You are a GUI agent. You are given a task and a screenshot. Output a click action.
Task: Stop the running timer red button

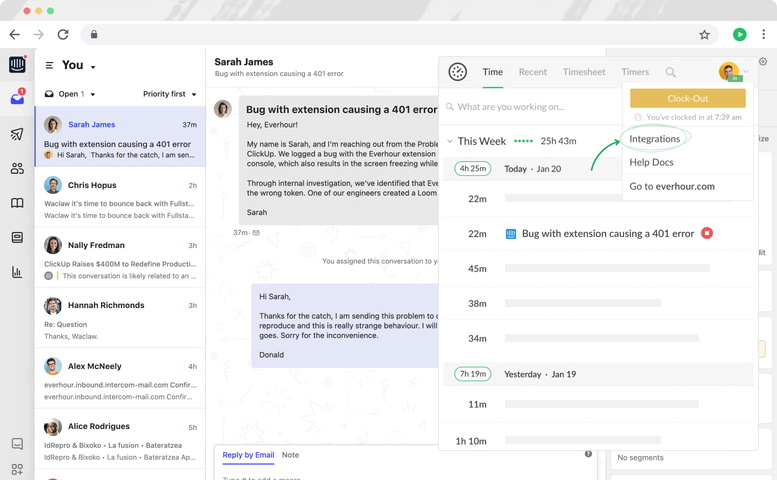[x=707, y=233]
